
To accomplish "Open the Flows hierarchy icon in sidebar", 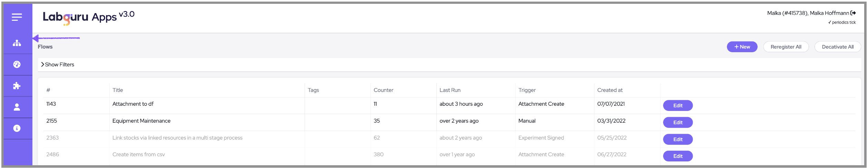I will coord(17,43).
